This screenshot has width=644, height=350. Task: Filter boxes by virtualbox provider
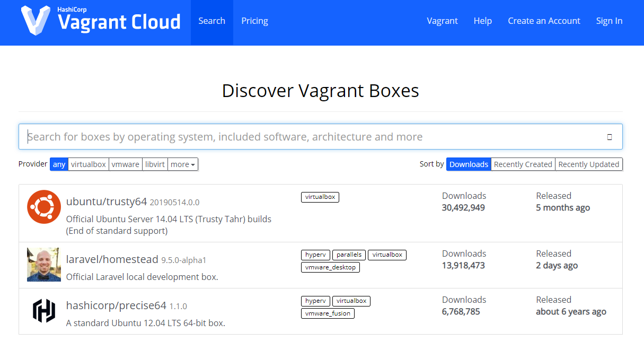pyautogui.click(x=89, y=164)
